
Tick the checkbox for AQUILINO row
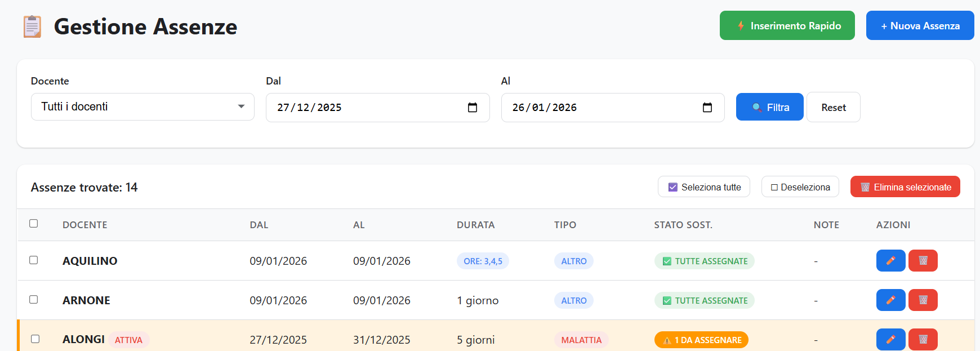tap(34, 260)
